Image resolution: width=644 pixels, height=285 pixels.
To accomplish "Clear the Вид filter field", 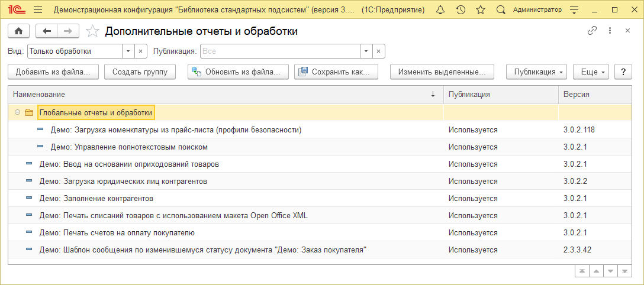I will 141,51.
